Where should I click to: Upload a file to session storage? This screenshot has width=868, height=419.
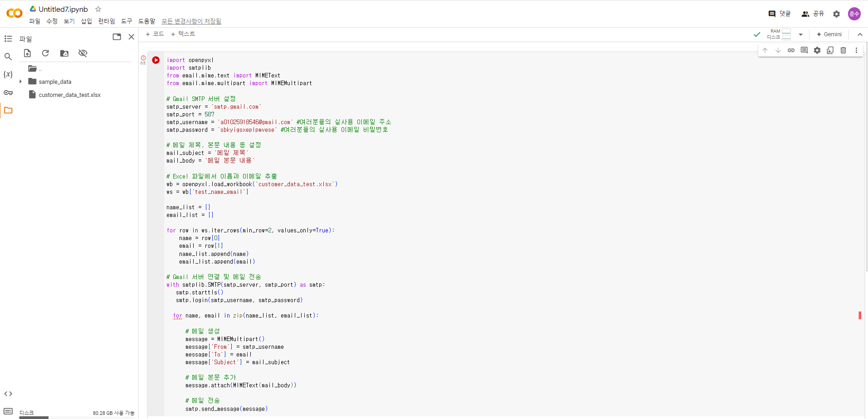coord(27,53)
